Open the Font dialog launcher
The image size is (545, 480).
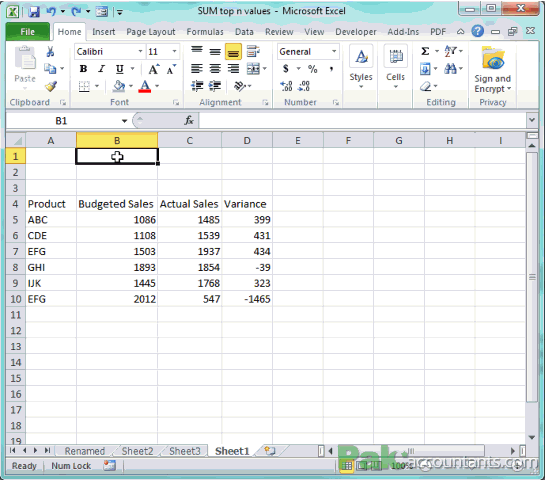point(176,102)
